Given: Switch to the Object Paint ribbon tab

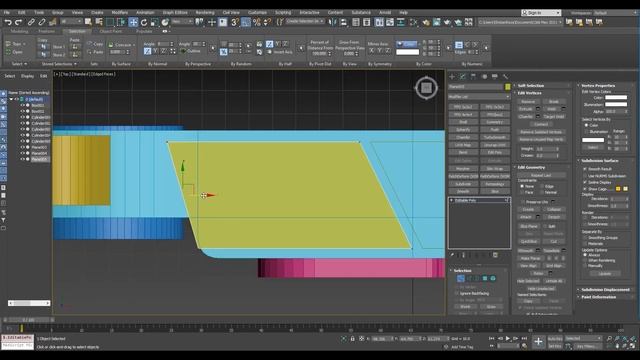Looking at the screenshot, I should point(110,31).
